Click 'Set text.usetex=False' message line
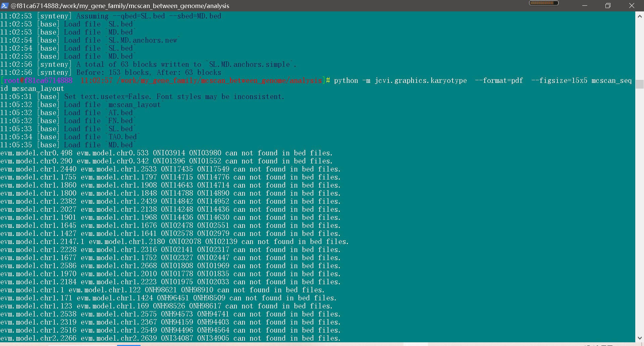 [x=174, y=97]
